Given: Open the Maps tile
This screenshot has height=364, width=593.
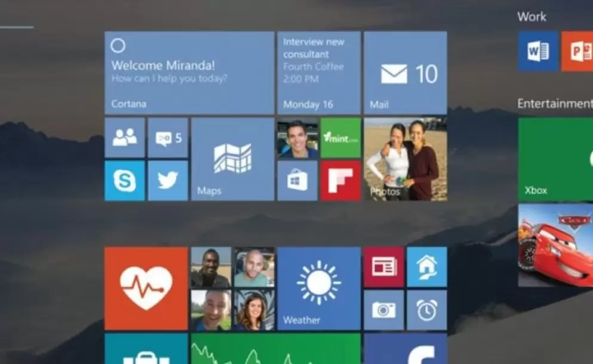Looking at the screenshot, I should click(x=232, y=159).
